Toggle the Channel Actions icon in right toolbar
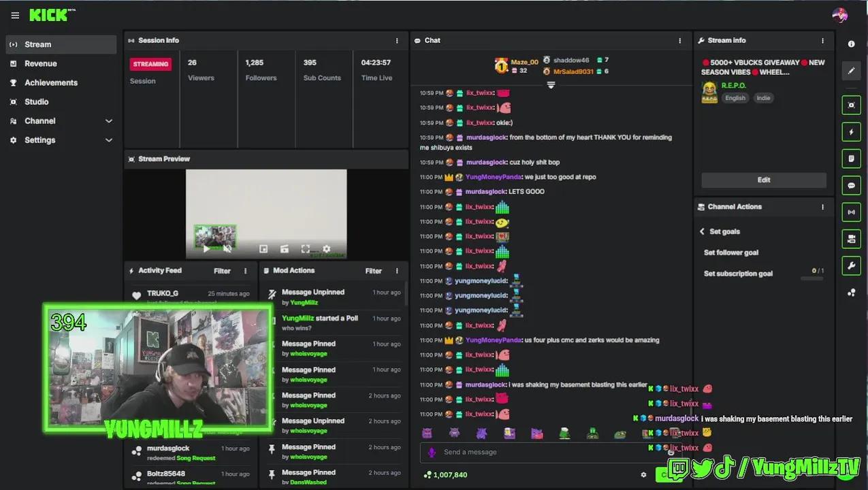 (851, 239)
